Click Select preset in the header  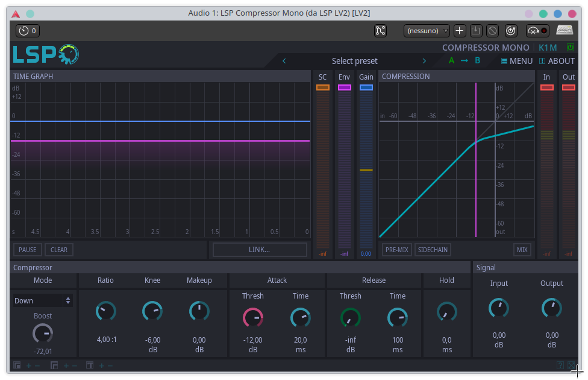[354, 60]
